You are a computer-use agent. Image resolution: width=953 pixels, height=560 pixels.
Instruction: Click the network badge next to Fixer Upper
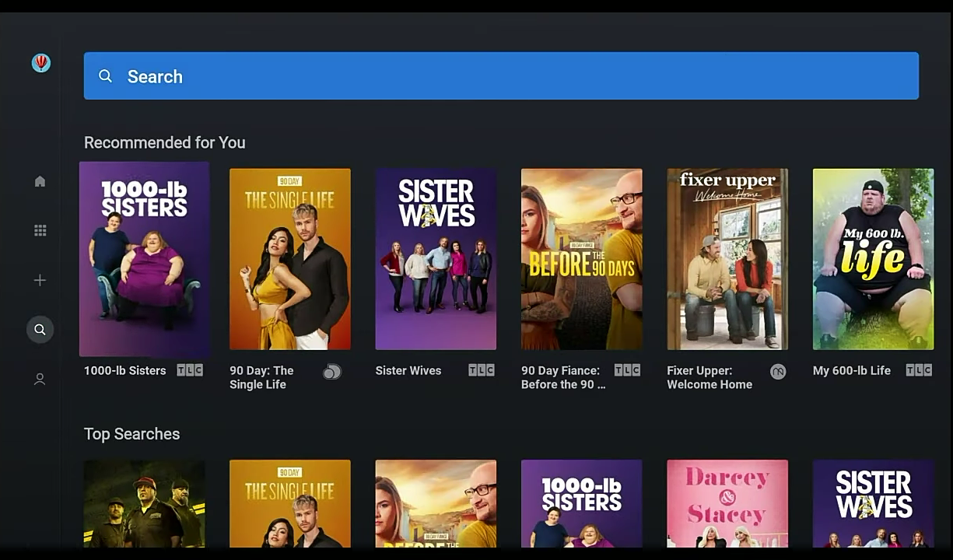click(x=777, y=372)
